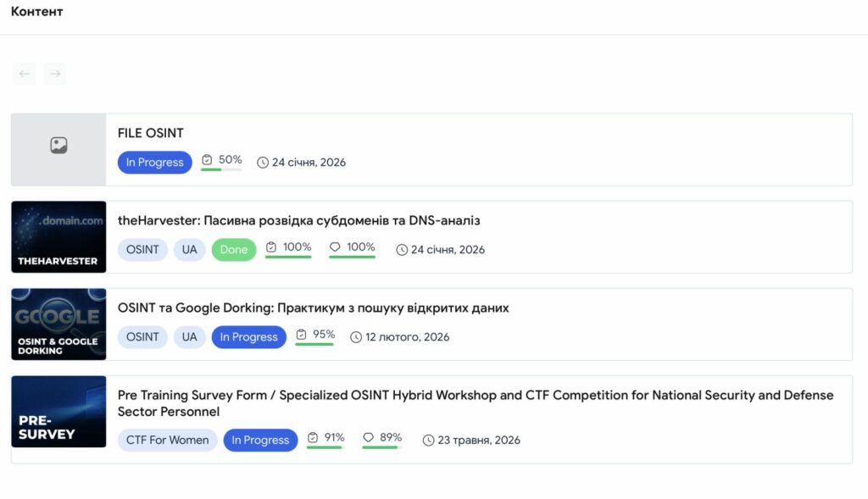This screenshot has width=868, height=499.
Task: Open the Pre-Survey thumbnail image
Action: tap(58, 420)
